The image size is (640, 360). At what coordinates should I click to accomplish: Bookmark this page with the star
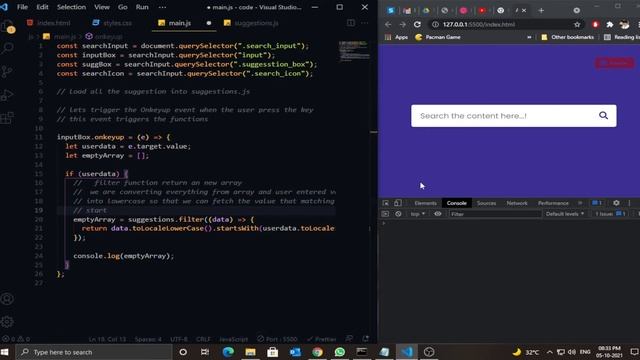(x=577, y=24)
